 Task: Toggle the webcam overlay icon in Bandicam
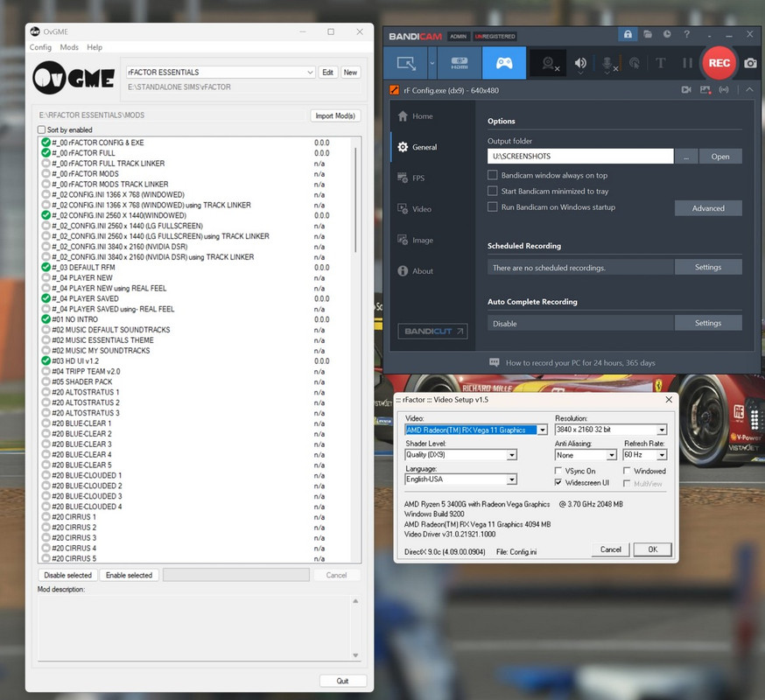pyautogui.click(x=549, y=63)
